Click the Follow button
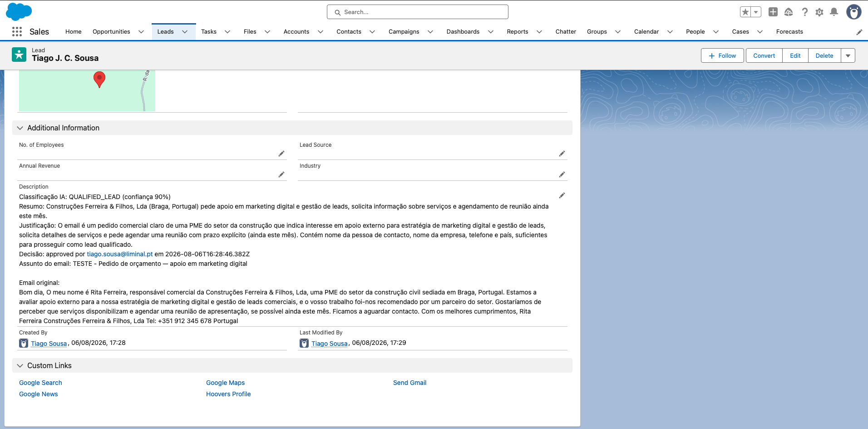The image size is (868, 429). pyautogui.click(x=722, y=55)
